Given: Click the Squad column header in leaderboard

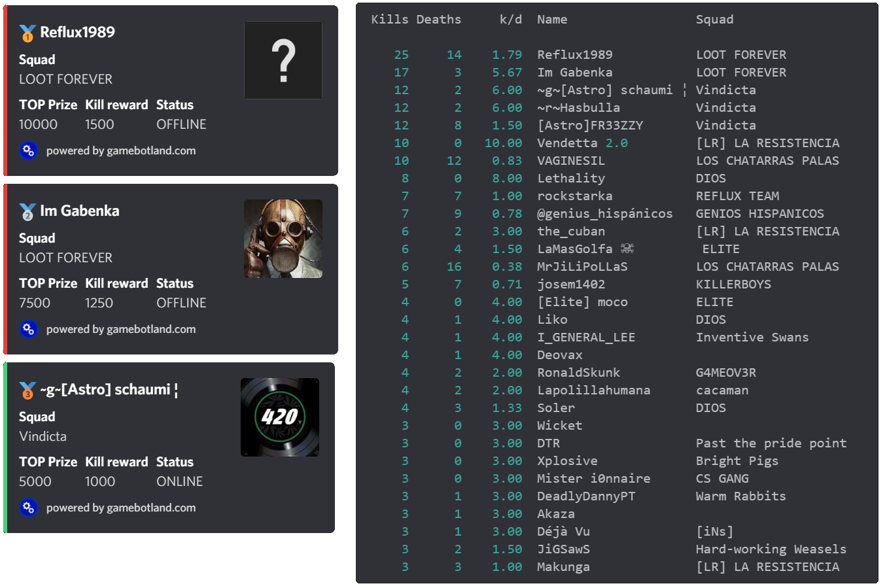Looking at the screenshot, I should coord(714,20).
